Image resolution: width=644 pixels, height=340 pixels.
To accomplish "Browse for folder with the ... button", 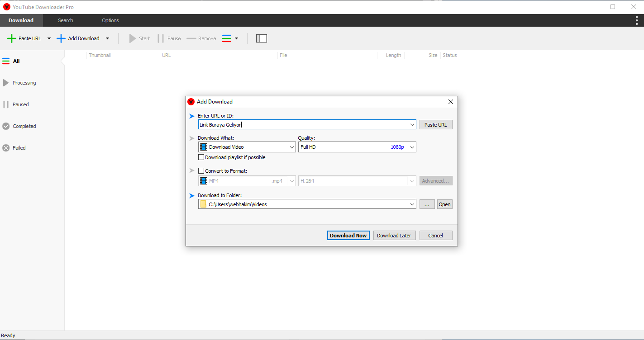I will [427, 204].
